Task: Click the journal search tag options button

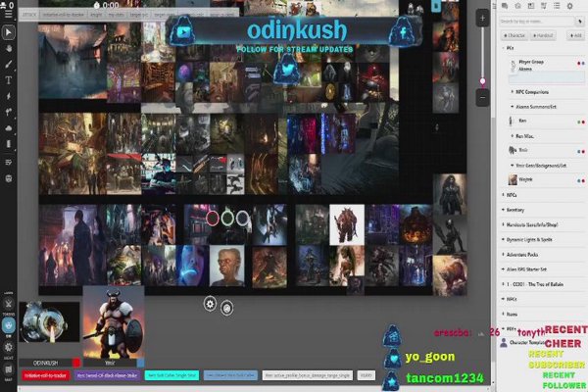Action: [x=580, y=22]
